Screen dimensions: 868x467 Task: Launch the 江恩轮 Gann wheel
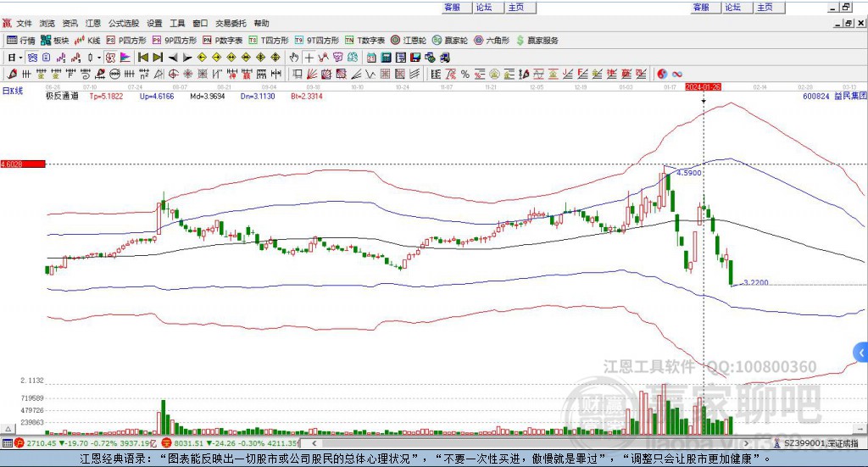pyautogui.click(x=409, y=41)
